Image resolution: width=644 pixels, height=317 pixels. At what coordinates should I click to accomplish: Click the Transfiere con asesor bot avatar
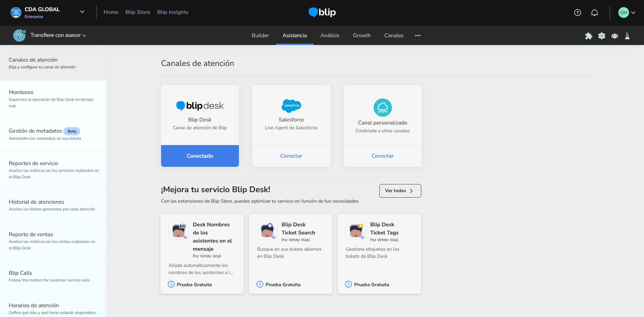[x=19, y=36]
